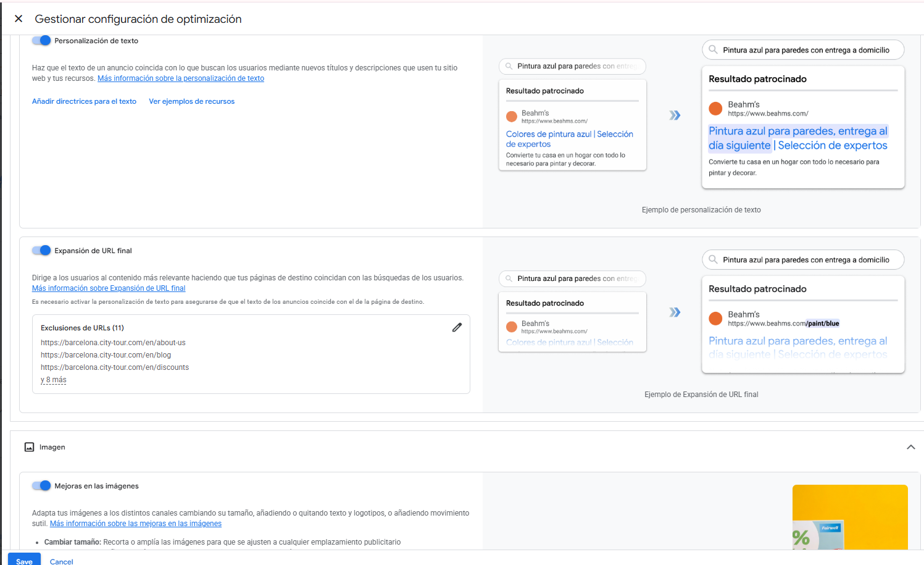Screen dimensions: 924x565
Task: Click Añadir directrices para el texto
Action: click(x=84, y=101)
